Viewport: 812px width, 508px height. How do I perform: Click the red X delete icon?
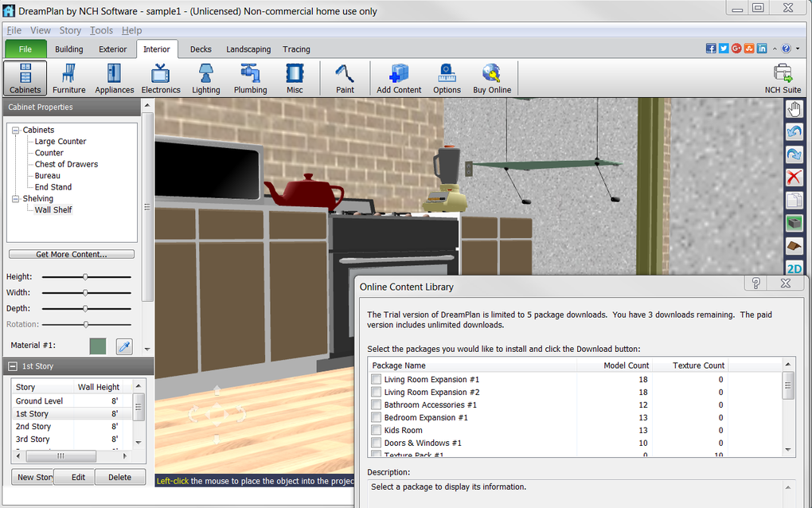794,177
